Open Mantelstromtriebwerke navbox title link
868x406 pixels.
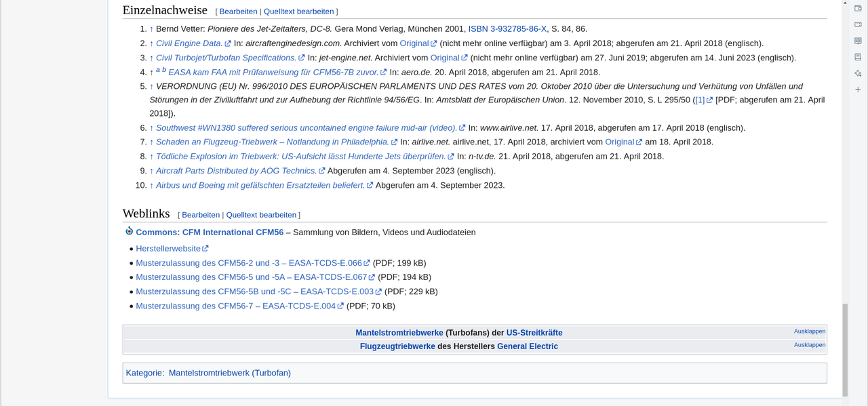pos(399,333)
